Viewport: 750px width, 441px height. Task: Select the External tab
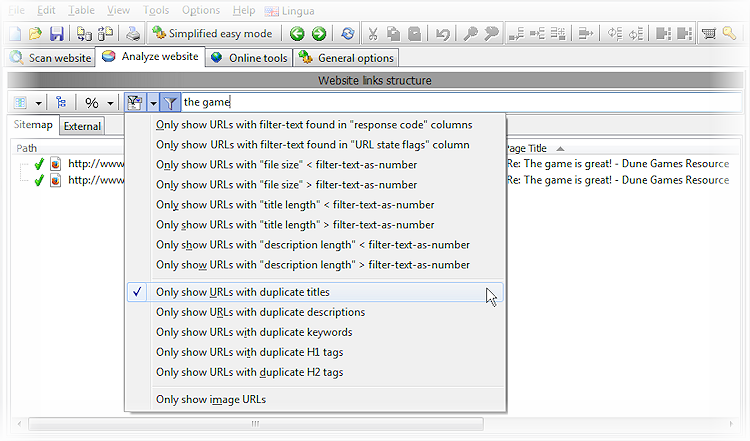[x=82, y=126]
